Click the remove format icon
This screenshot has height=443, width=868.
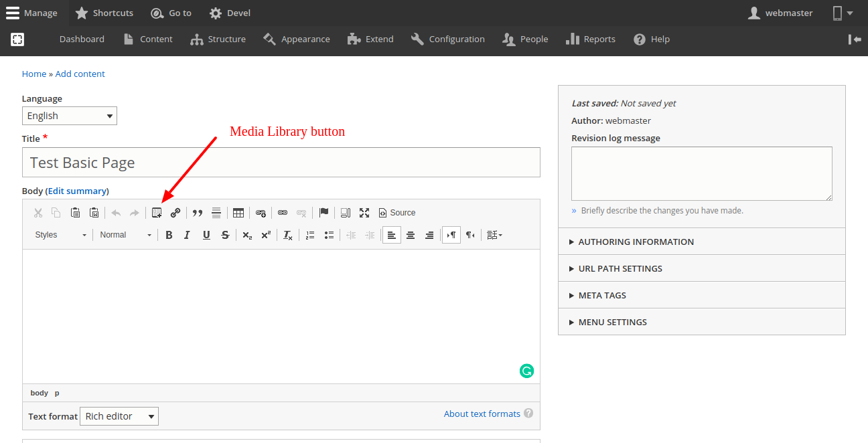[287, 235]
